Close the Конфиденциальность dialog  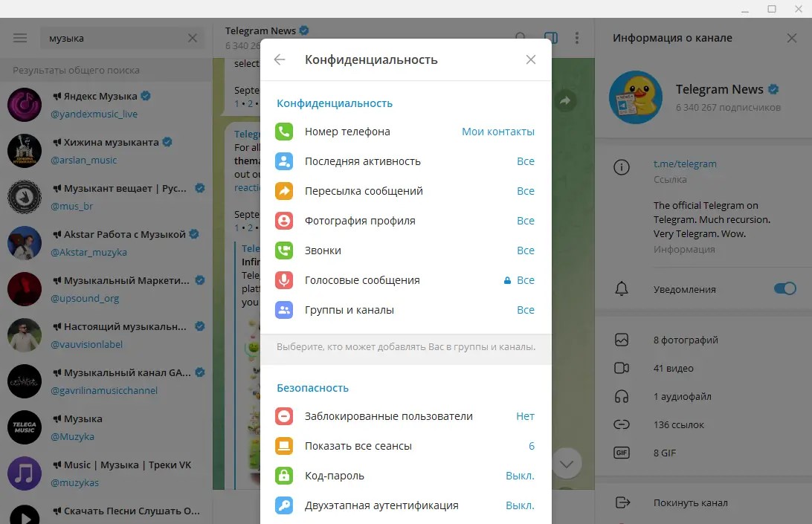(x=531, y=59)
